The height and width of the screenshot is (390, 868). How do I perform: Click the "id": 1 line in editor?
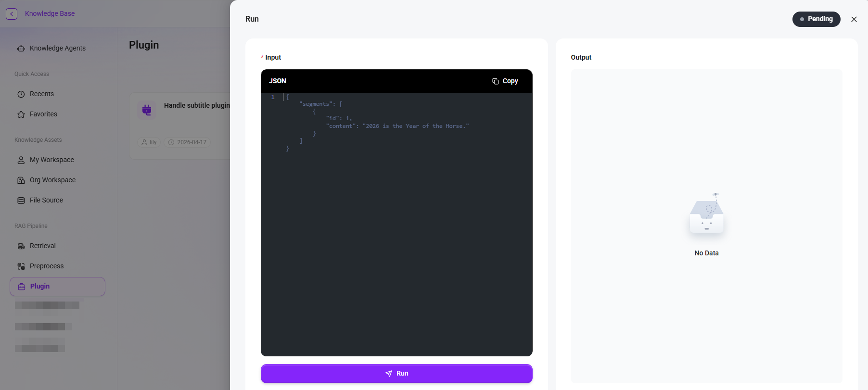pyautogui.click(x=339, y=118)
